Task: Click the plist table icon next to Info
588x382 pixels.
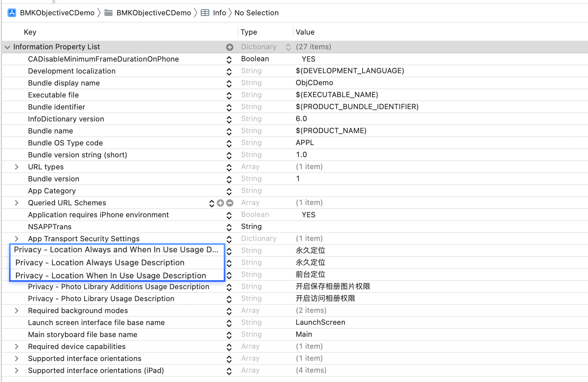Action: 205,13
